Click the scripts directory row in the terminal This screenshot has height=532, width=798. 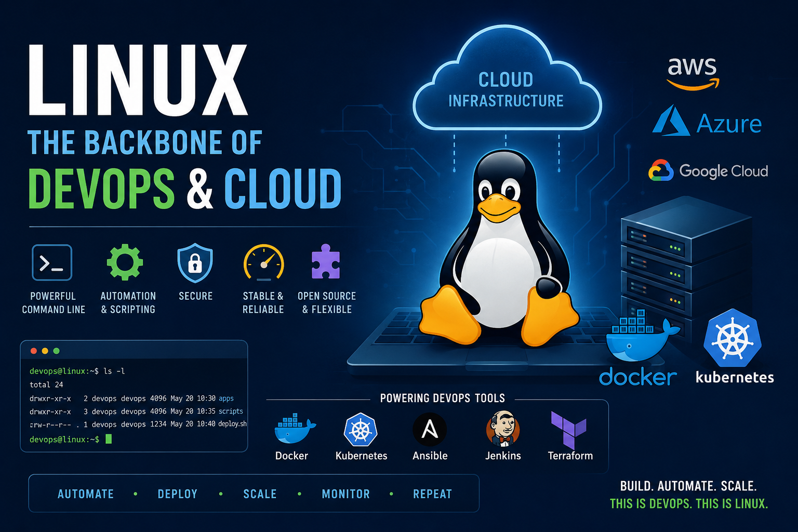(x=136, y=411)
